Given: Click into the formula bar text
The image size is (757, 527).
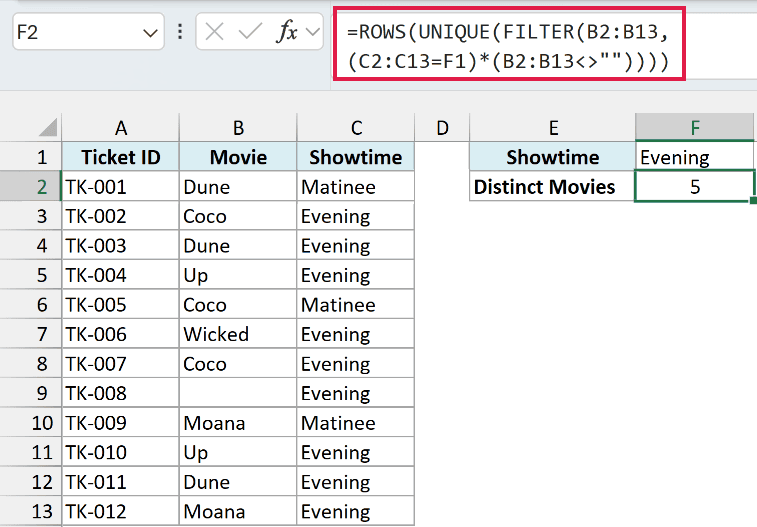Looking at the screenshot, I should tap(508, 46).
